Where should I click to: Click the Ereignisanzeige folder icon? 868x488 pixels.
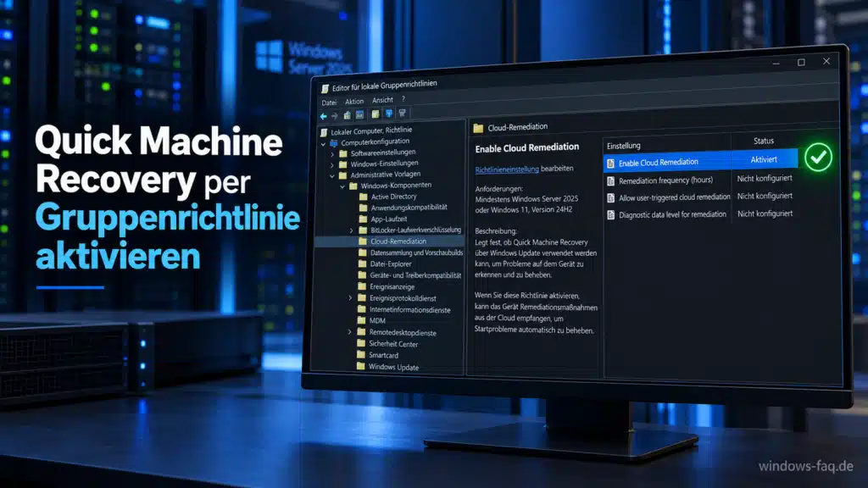click(362, 286)
